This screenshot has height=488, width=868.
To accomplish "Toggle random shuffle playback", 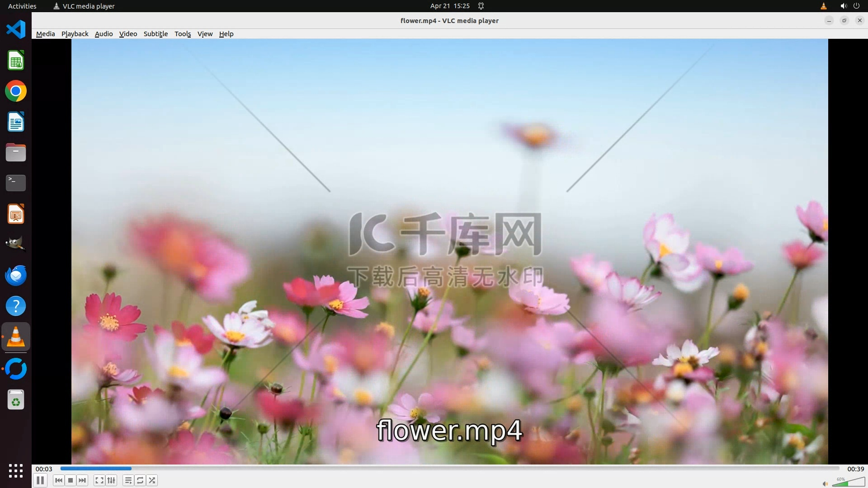I will pos(152,480).
